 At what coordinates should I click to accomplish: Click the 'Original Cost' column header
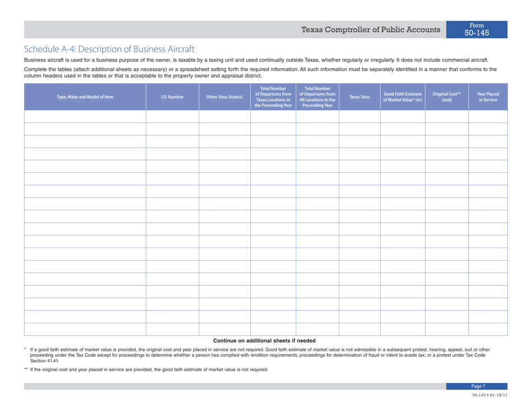[x=446, y=96]
